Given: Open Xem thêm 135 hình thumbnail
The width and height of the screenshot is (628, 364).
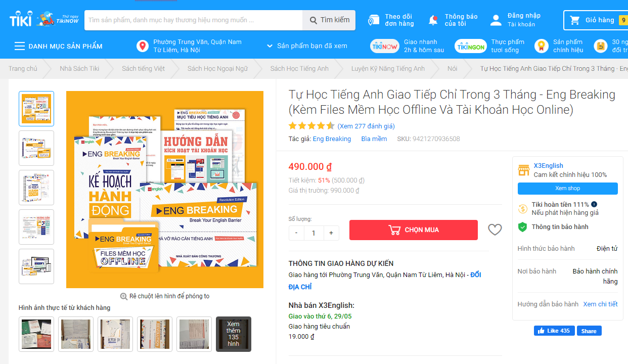Looking at the screenshot, I should 234,334.
